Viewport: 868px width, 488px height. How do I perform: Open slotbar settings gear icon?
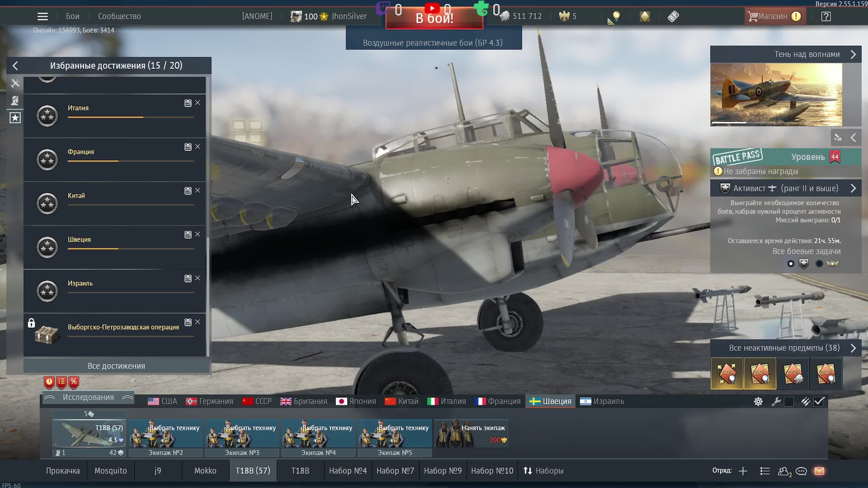(758, 402)
